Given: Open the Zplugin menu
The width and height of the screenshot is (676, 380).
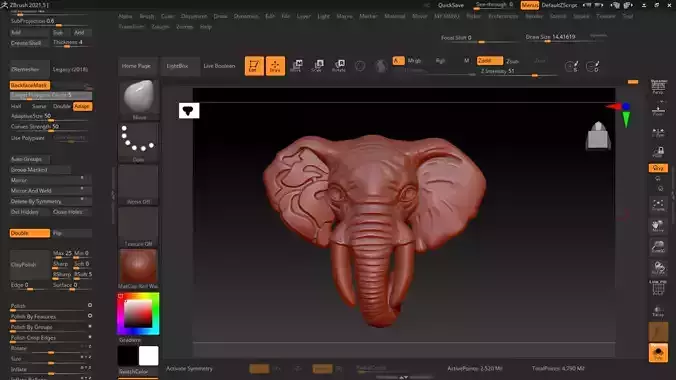Looking at the screenshot, I should (x=160, y=27).
